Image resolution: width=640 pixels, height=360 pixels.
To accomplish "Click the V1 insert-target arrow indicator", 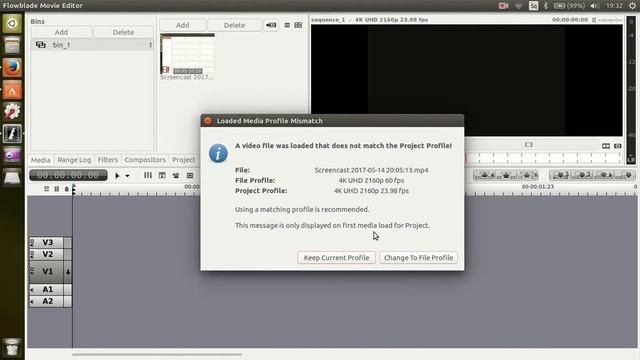I will tap(68, 271).
